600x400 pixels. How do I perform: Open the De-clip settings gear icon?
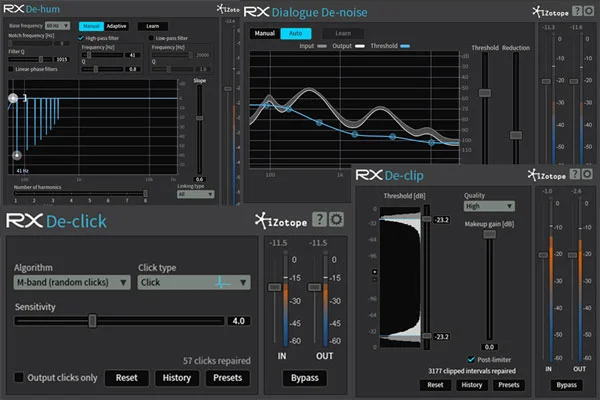[x=587, y=174]
